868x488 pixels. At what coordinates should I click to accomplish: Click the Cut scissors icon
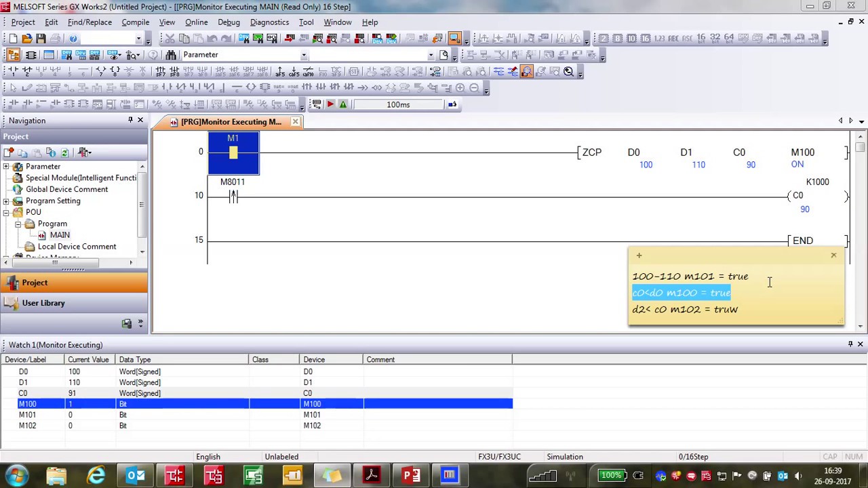[x=170, y=39]
